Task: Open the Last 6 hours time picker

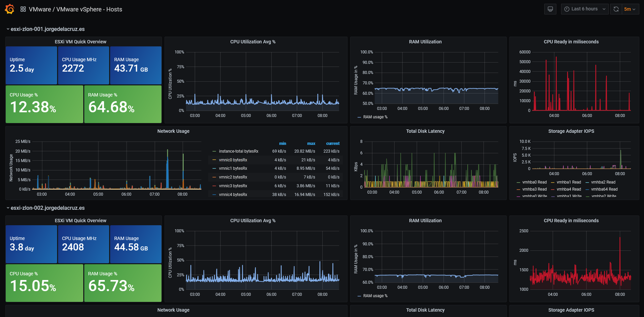Action: click(x=585, y=9)
